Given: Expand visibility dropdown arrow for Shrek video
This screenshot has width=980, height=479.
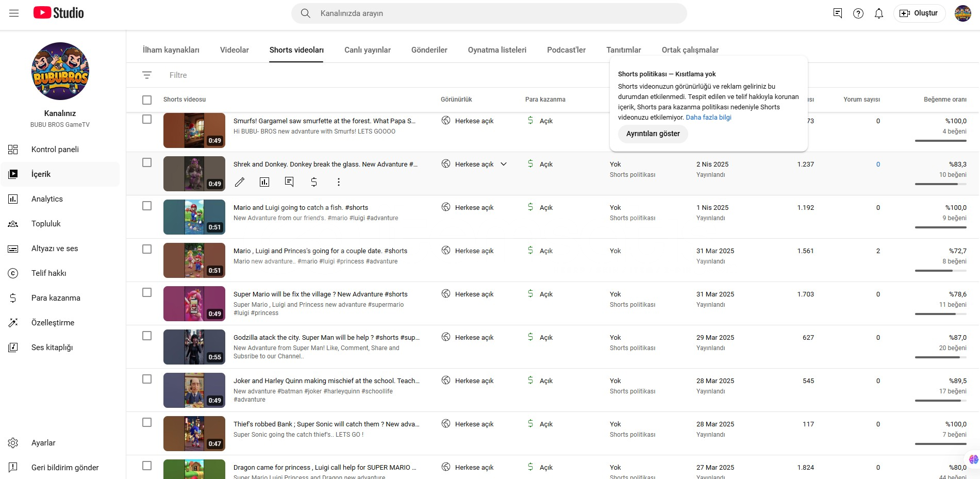Looking at the screenshot, I should pyautogui.click(x=504, y=164).
